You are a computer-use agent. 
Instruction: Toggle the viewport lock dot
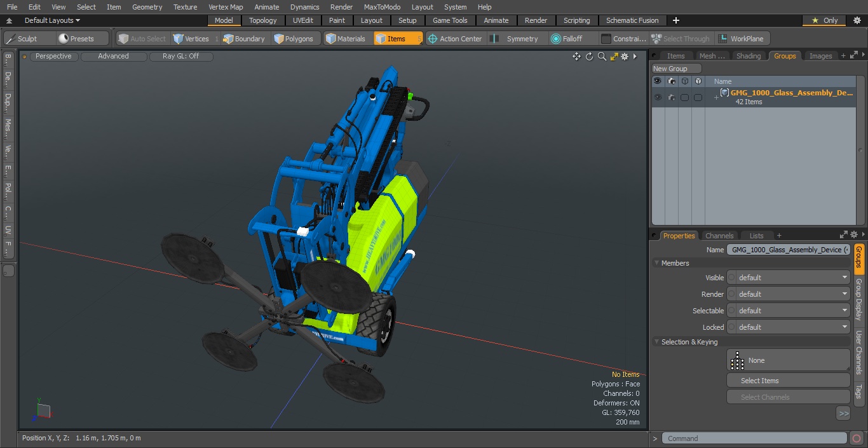25,57
